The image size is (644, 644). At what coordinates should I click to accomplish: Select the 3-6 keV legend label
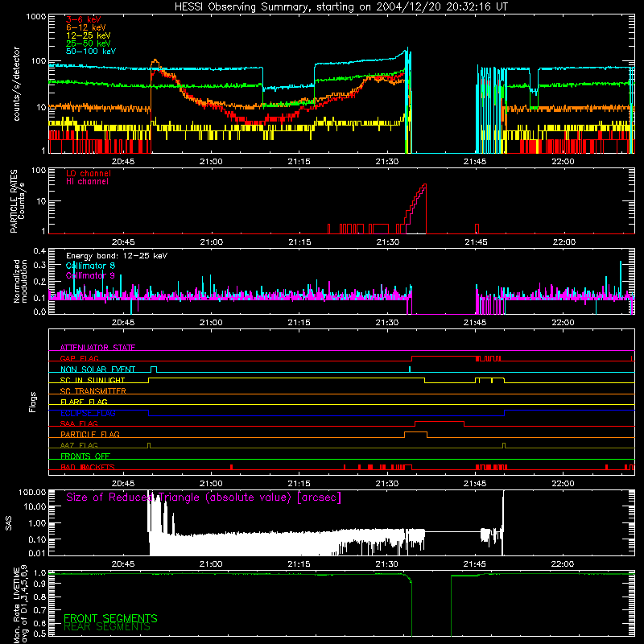[84, 19]
